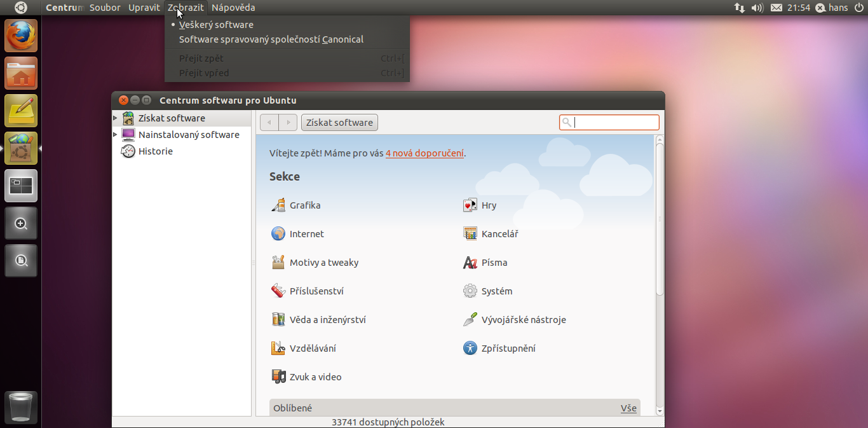Image resolution: width=868 pixels, height=428 pixels.
Task: Click the Applications lens magnifier icon
Action: (22, 223)
